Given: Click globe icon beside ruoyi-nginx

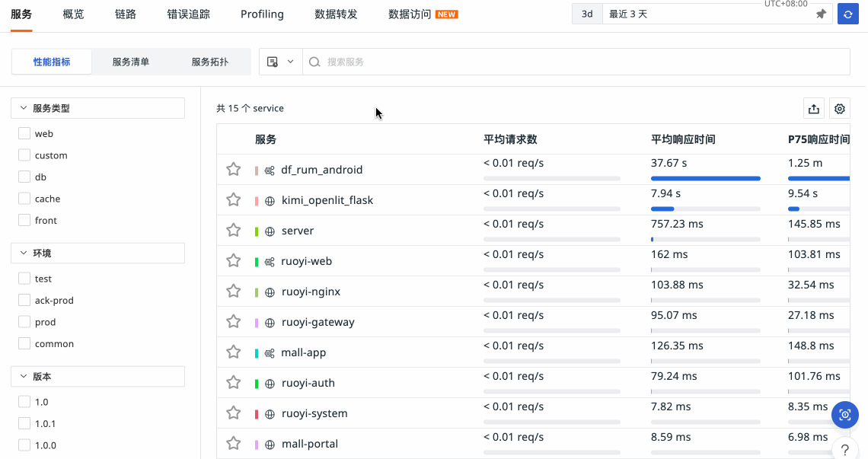Looking at the screenshot, I should (270, 292).
